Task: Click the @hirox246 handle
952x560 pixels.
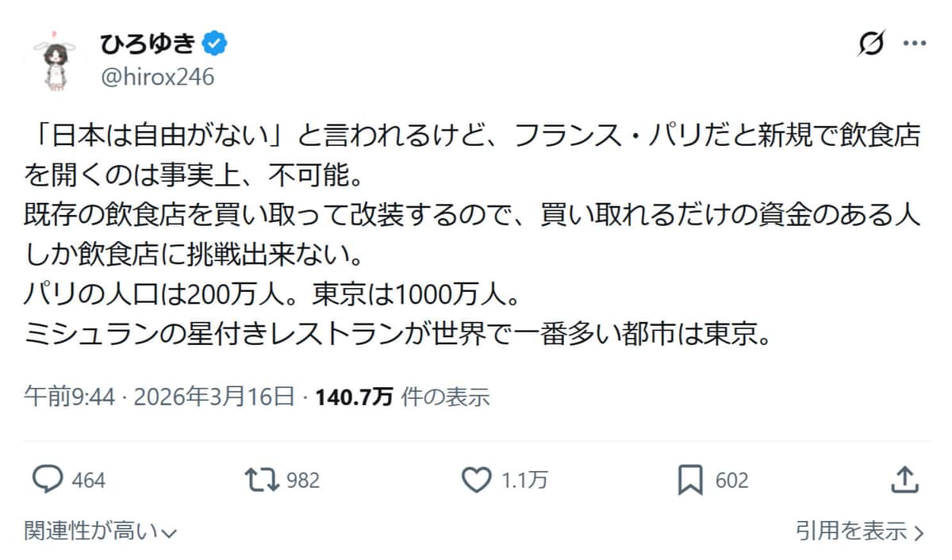Action: 157,76
